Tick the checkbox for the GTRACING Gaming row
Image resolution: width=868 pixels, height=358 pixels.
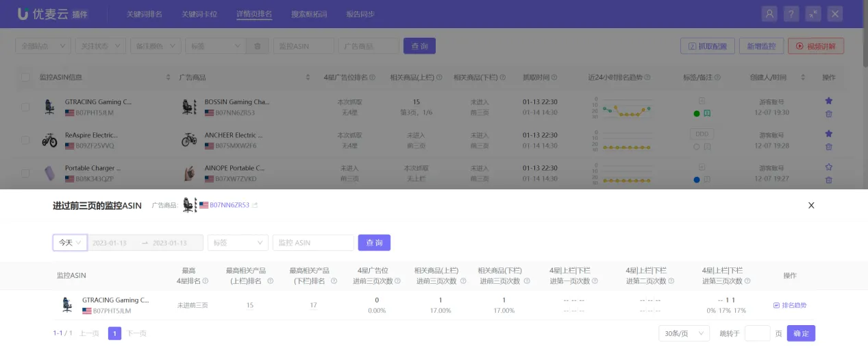(25, 107)
